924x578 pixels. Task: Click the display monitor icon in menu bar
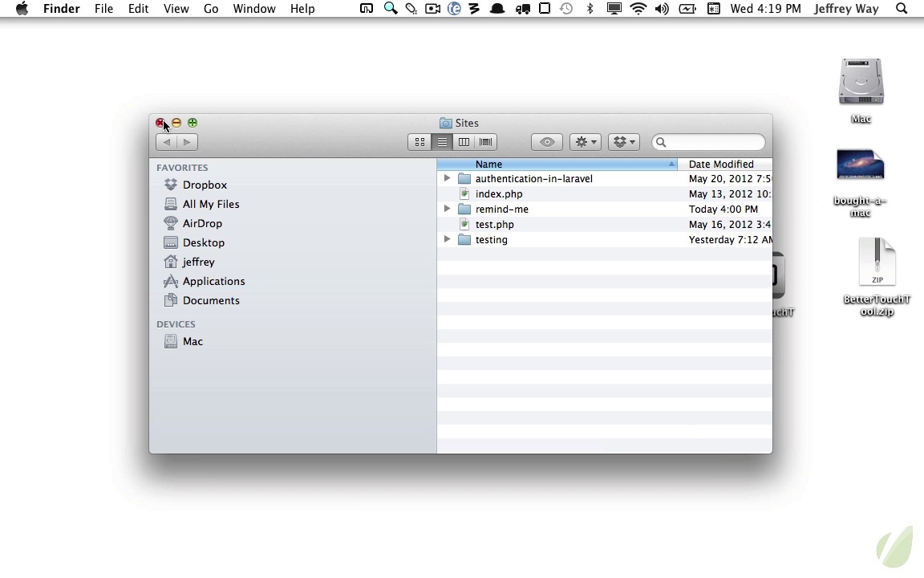click(x=614, y=9)
